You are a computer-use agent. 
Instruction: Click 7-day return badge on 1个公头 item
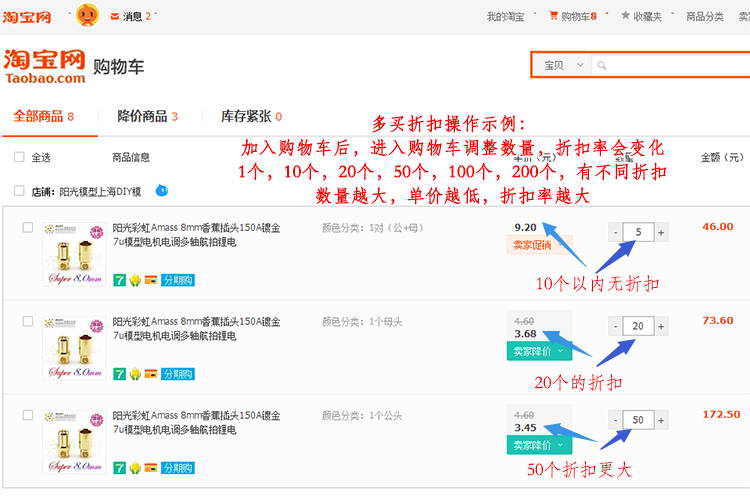(x=119, y=467)
